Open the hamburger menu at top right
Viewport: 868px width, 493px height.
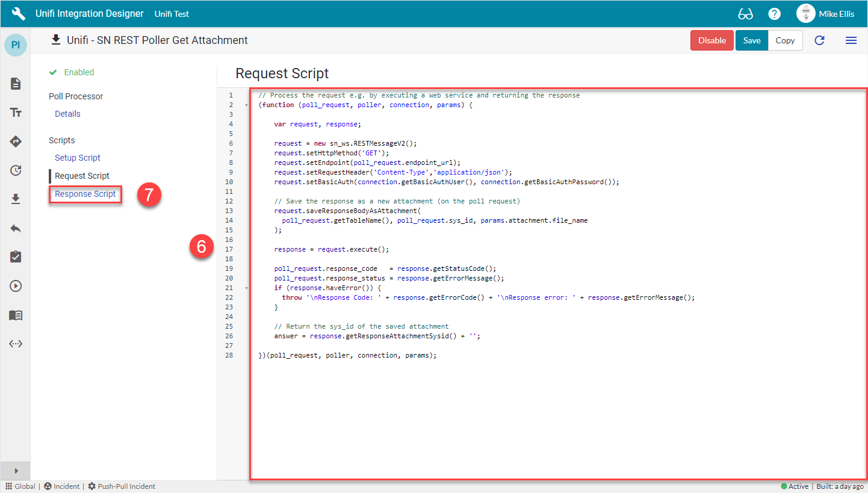(851, 40)
